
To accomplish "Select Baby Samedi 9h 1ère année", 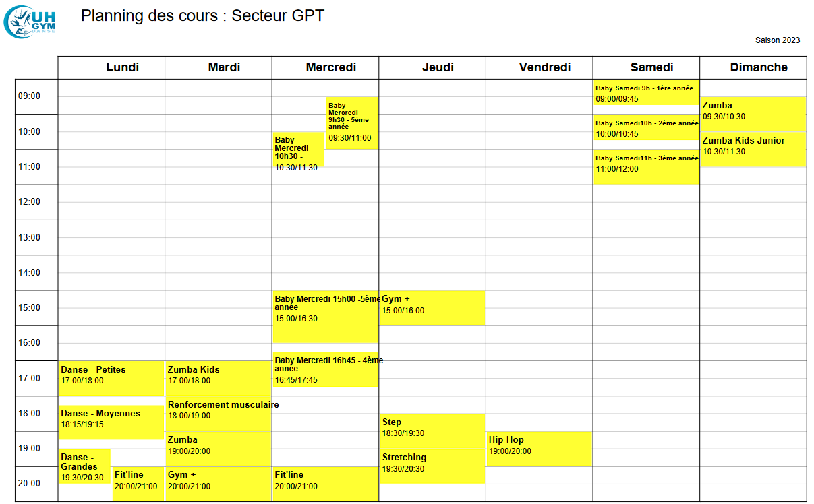I will pos(645,93).
